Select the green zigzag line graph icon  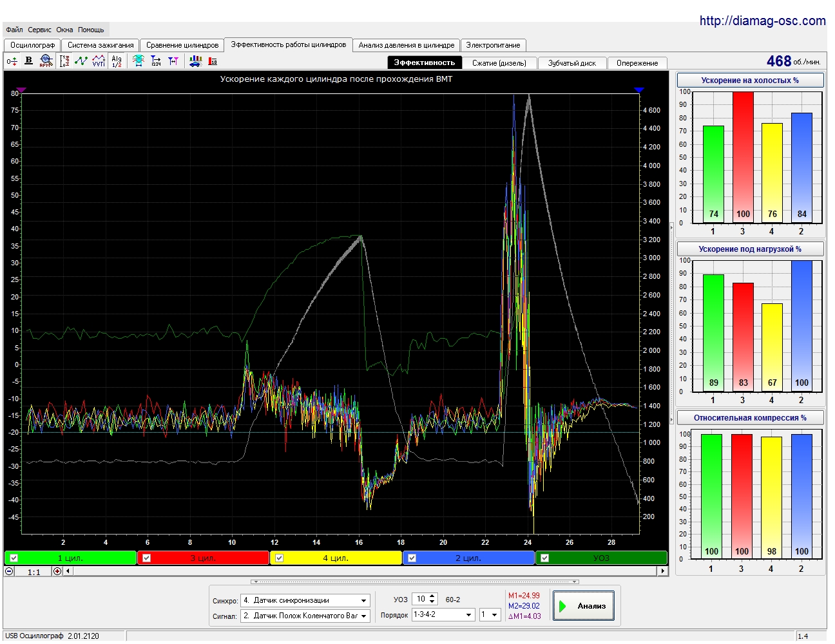coord(81,61)
